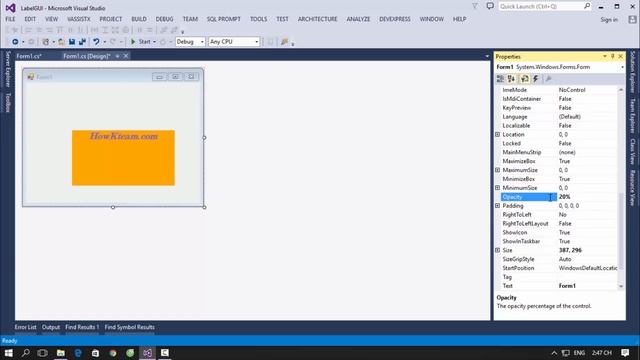Open the DEBUG menu

164,19
